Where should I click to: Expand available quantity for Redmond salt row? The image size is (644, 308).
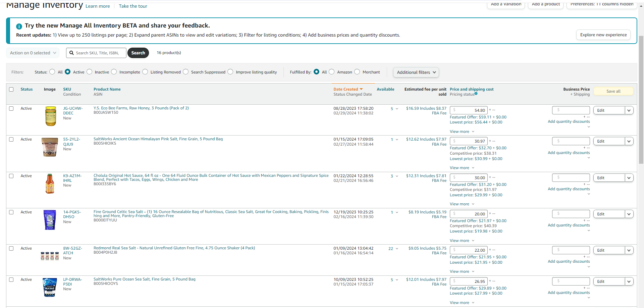click(x=397, y=249)
